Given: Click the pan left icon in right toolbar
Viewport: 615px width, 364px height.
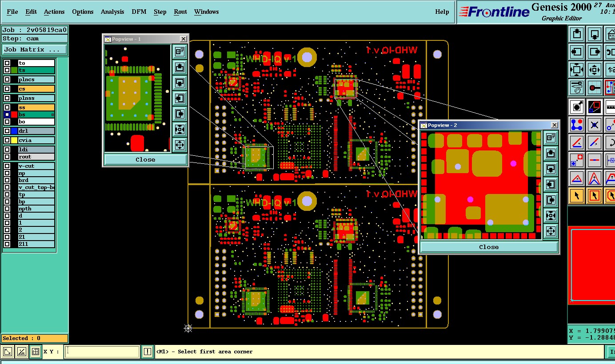Looking at the screenshot, I should click(x=577, y=51).
